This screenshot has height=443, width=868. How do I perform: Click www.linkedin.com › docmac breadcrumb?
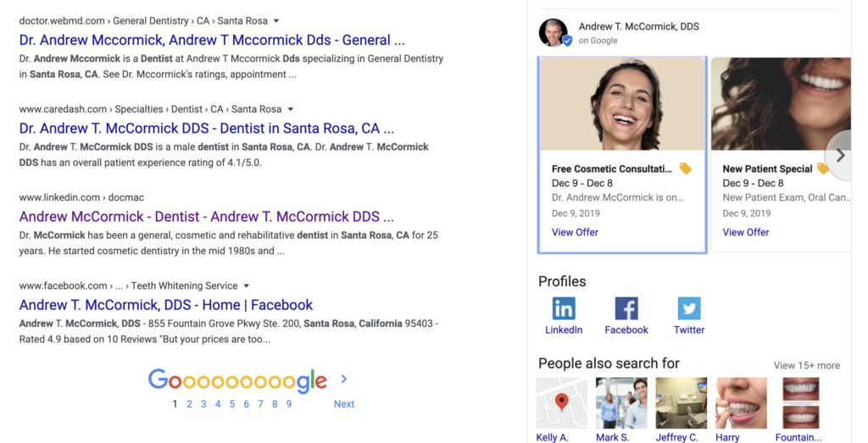pos(81,197)
